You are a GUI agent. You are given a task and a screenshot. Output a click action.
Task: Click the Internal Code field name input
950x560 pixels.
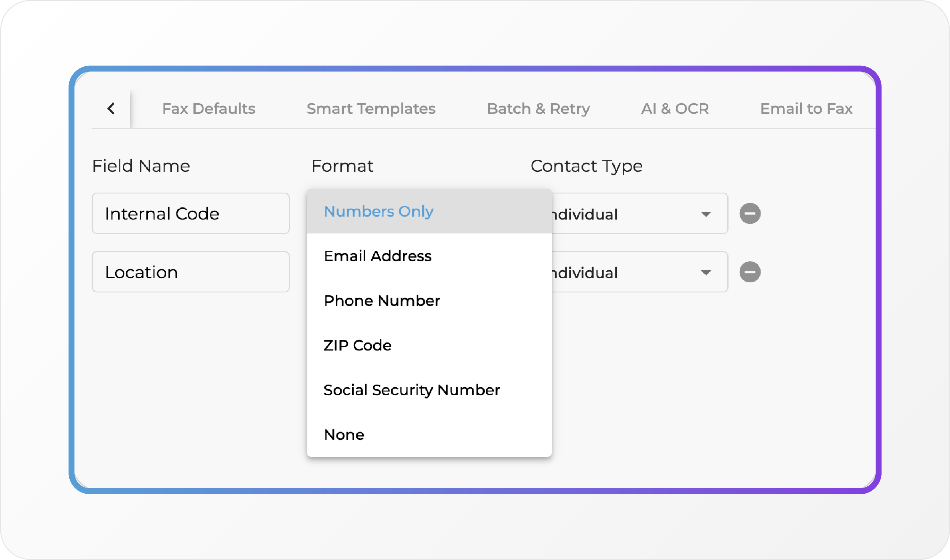(x=191, y=214)
